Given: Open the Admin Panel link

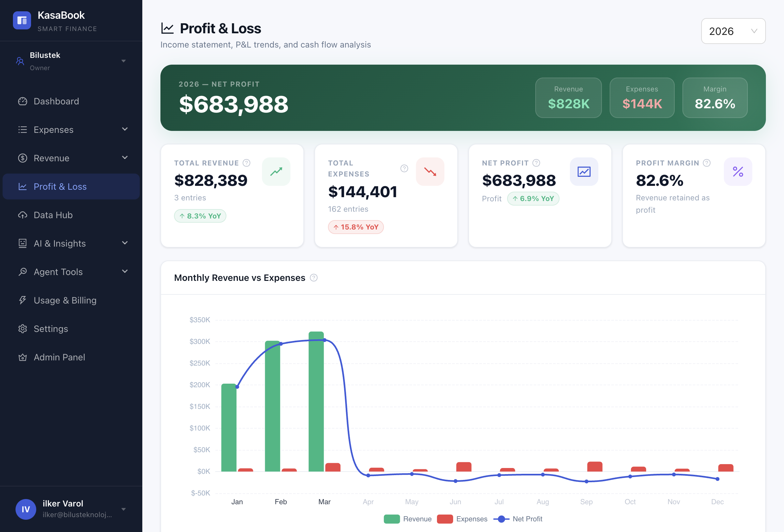Looking at the screenshot, I should click(60, 357).
